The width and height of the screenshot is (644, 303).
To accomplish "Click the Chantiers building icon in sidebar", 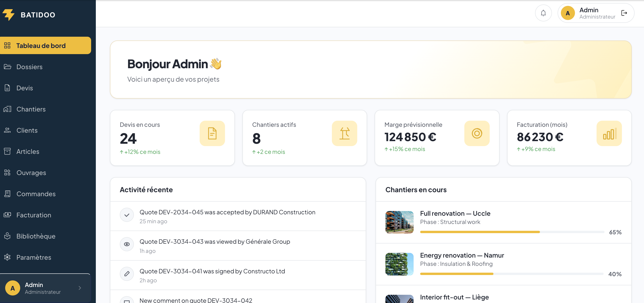I will point(7,109).
